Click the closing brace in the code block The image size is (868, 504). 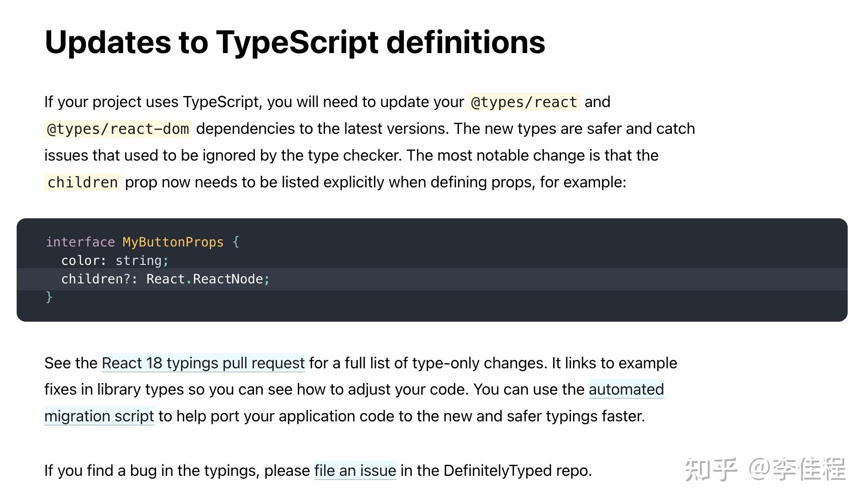click(x=49, y=297)
